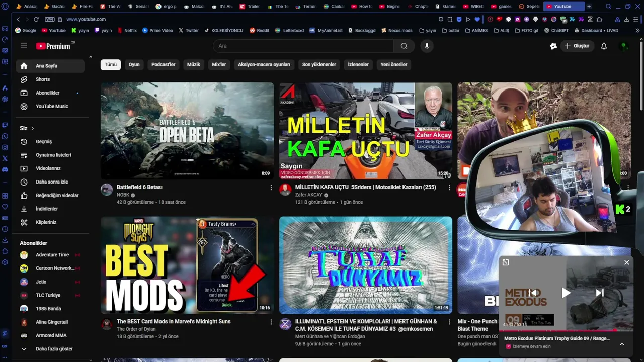644x362 pixels.
Task: Open more options for MİLLETİN KAFA UÇTU video
Action: click(449, 188)
